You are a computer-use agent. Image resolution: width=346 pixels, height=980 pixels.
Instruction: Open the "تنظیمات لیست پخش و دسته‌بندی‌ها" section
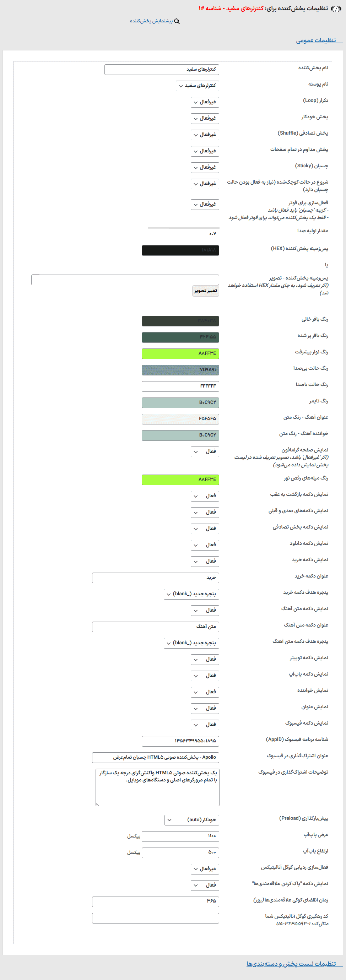point(291,964)
